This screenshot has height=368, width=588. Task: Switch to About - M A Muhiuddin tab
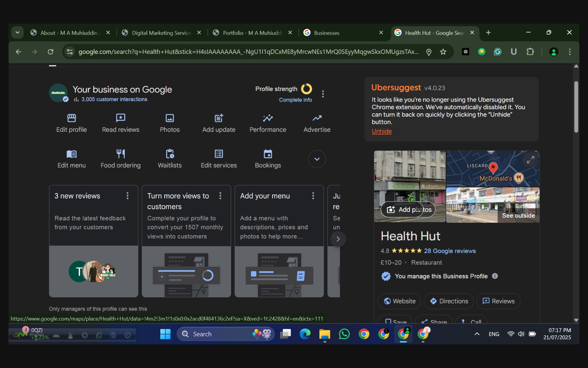(x=70, y=33)
